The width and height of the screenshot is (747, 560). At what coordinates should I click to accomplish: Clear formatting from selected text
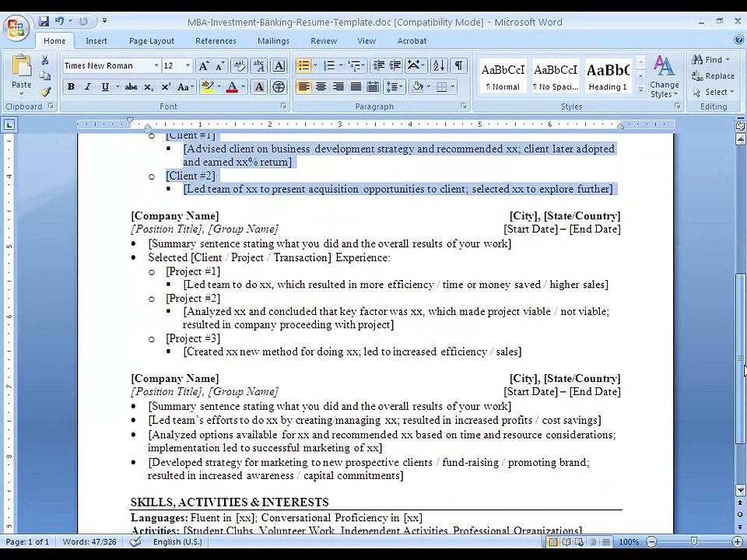point(239,65)
